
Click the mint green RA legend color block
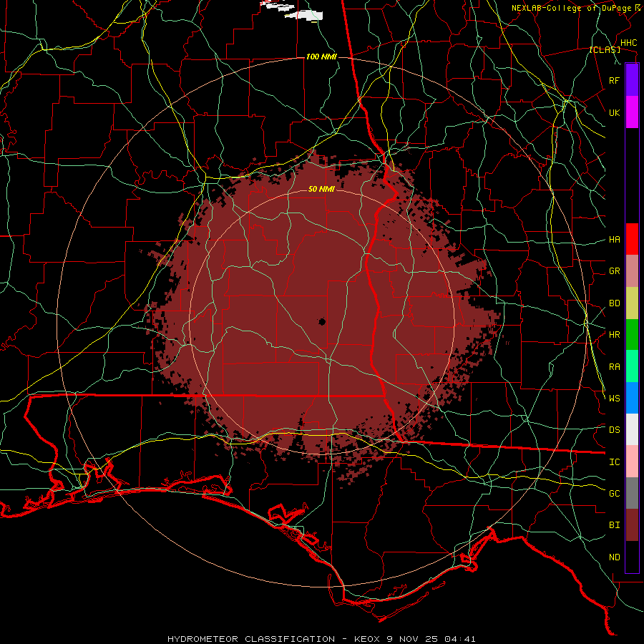[x=632, y=366]
